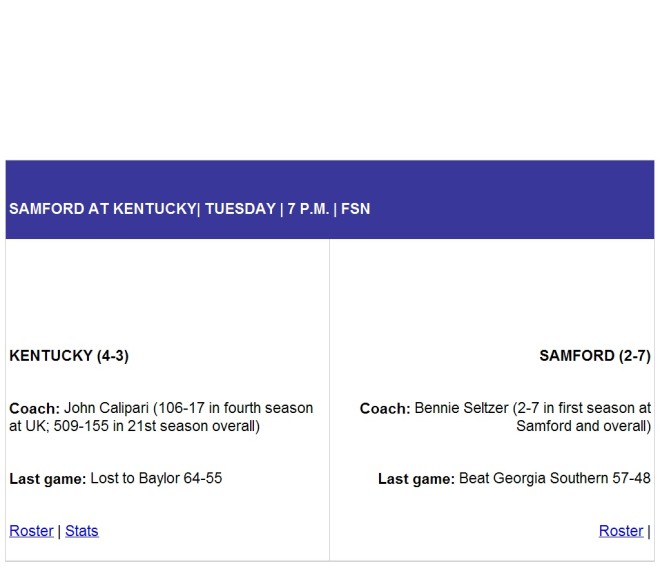Screen dimensions: 660x567
Task: Click the TUESDAY text in banner
Action: coord(240,209)
